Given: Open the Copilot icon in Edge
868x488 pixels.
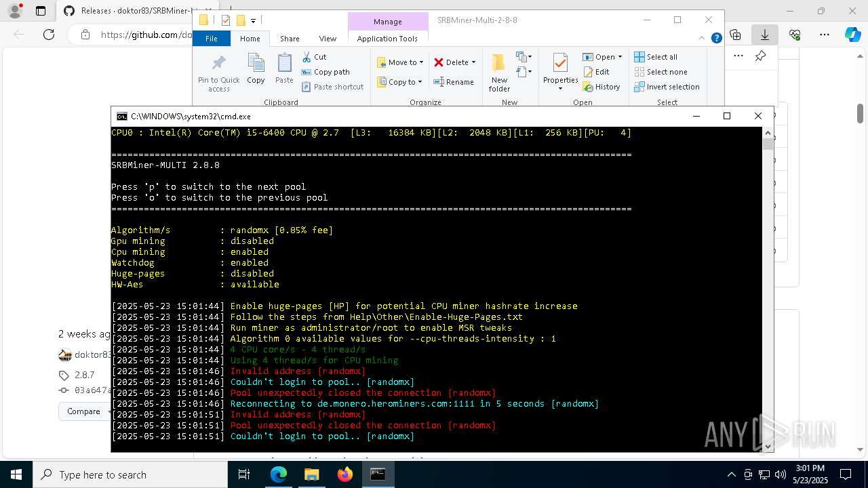Looking at the screenshot, I should coord(852,35).
